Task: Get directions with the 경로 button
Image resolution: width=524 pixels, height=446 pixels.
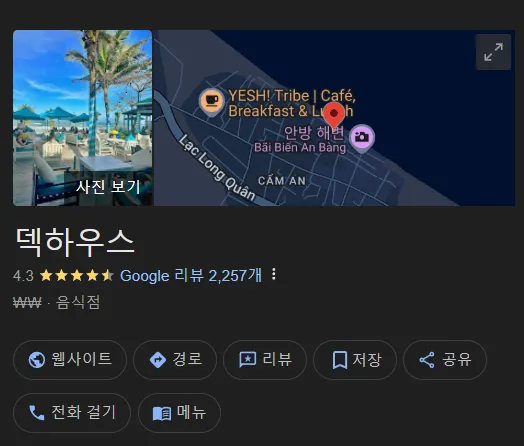Action: pos(175,360)
